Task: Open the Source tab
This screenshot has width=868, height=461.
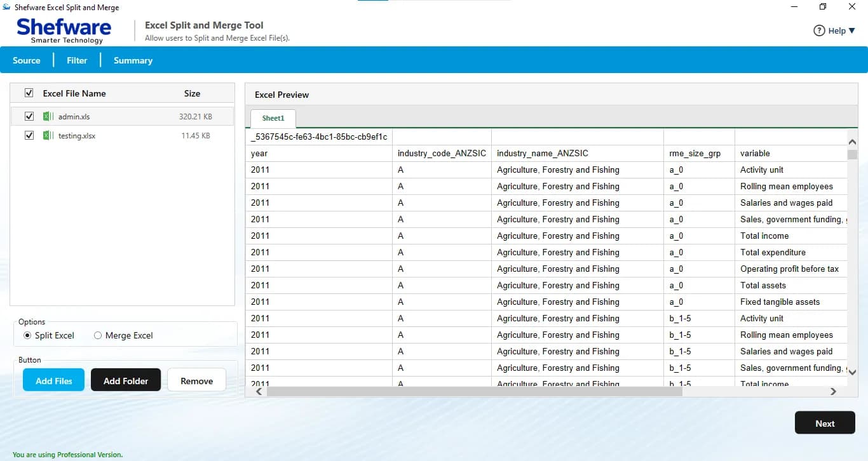Action: tap(27, 60)
